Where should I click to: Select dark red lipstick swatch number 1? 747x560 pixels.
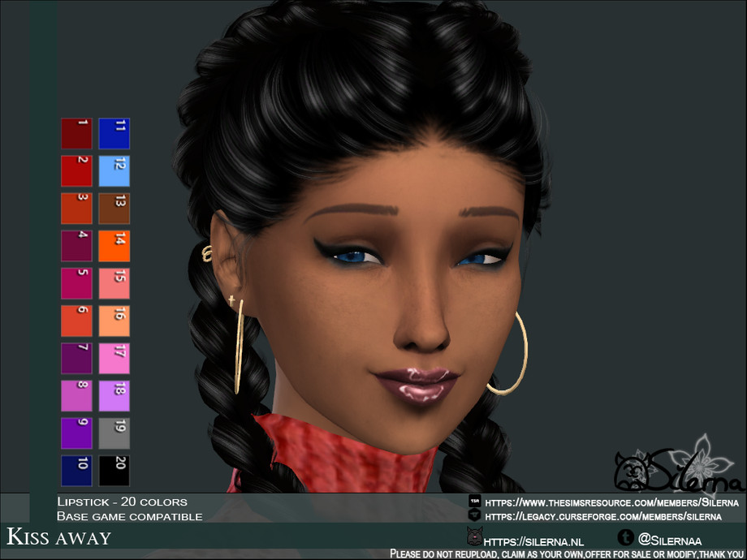(x=76, y=134)
